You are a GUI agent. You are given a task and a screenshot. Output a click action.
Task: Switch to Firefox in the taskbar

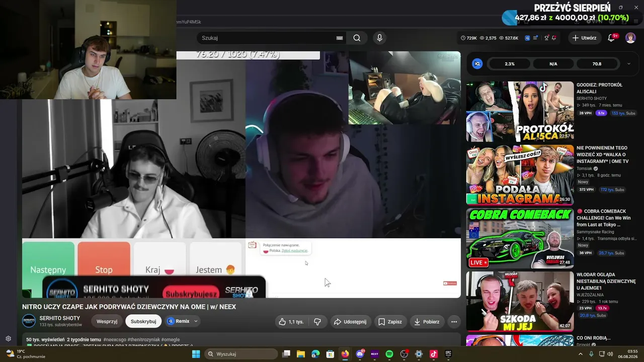point(345,354)
